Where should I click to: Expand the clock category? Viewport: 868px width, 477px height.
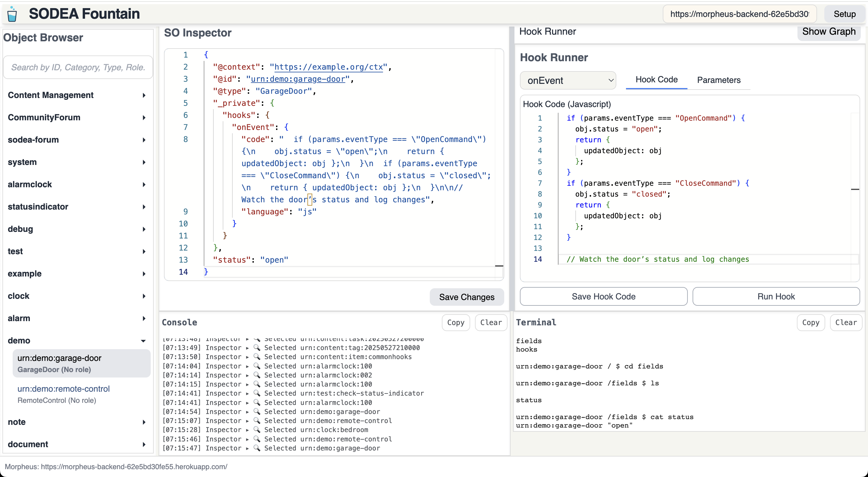pos(77,296)
